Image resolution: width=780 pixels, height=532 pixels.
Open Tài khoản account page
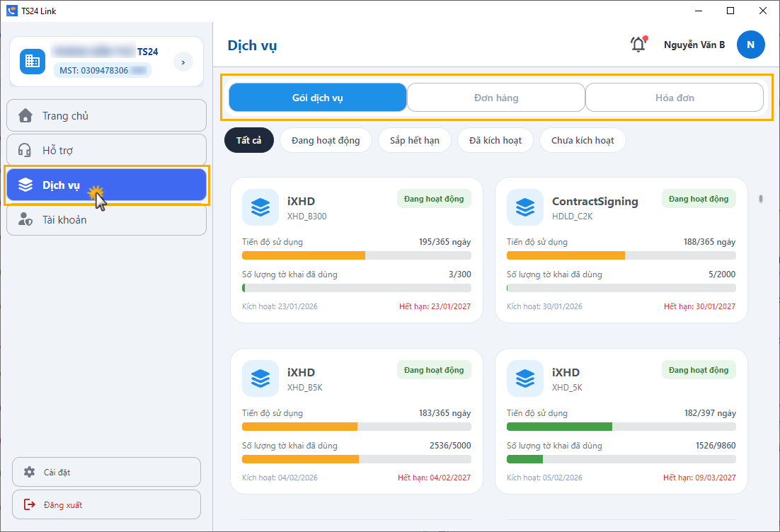click(106, 219)
